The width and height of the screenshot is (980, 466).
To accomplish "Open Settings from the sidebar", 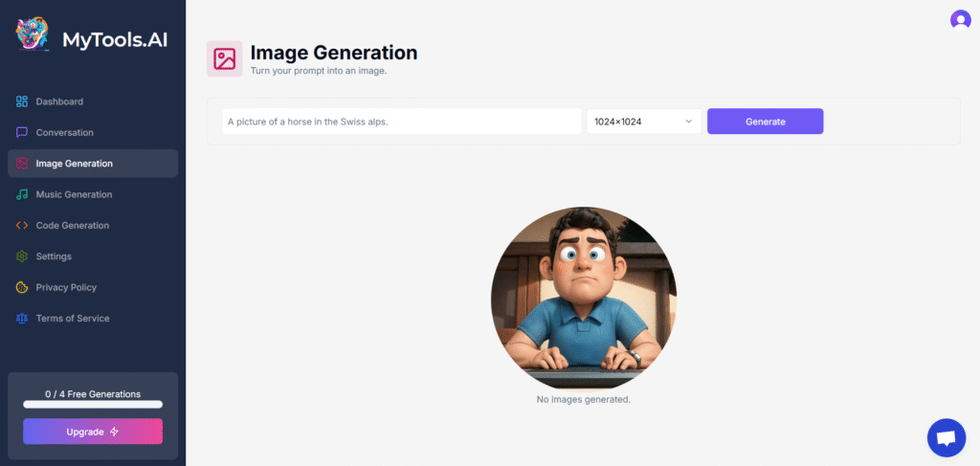I will click(93, 256).
